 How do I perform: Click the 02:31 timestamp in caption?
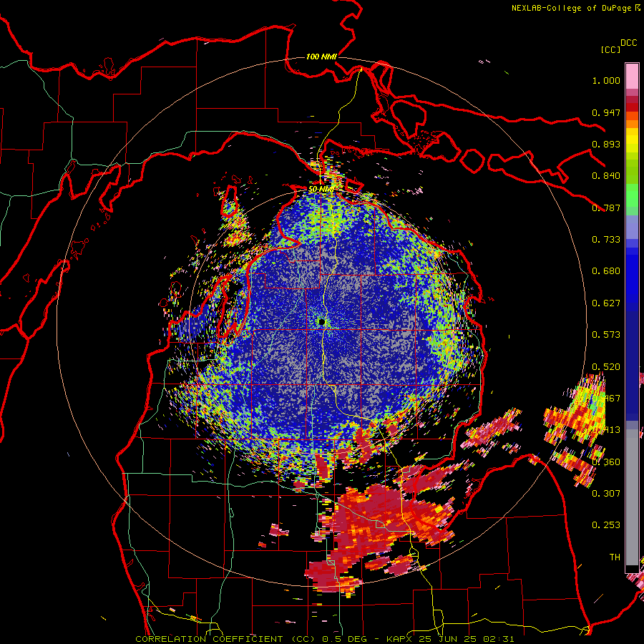(499, 639)
